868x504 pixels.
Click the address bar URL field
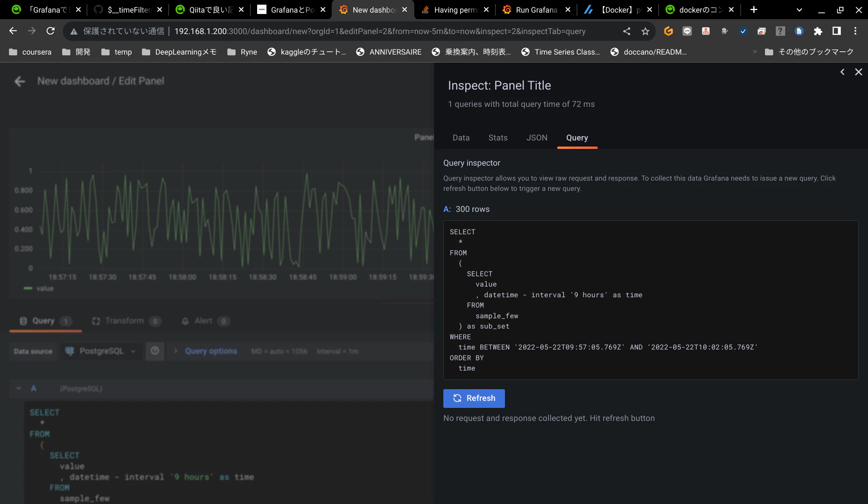point(380,31)
